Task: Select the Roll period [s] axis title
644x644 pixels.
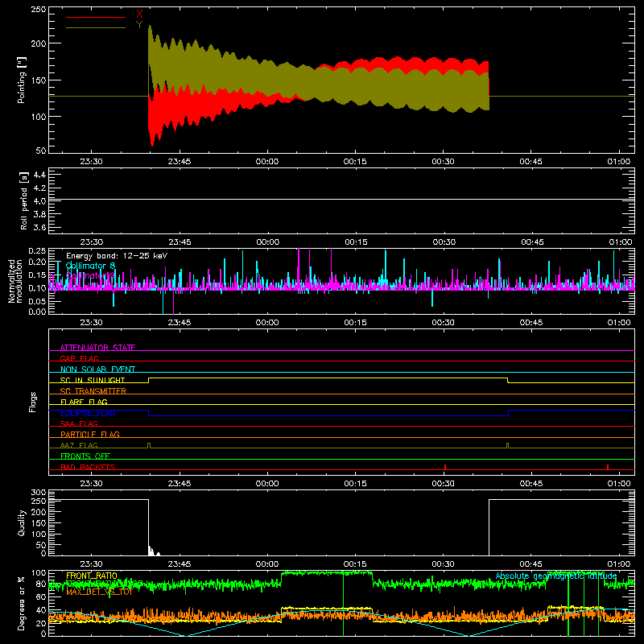Action: point(23,200)
